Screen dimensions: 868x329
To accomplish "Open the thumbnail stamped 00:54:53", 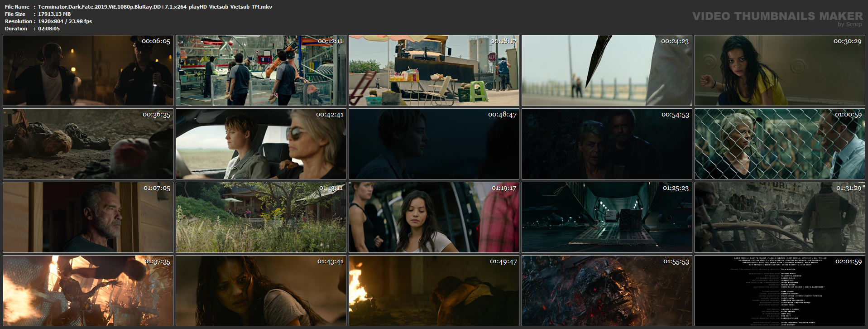I will tap(607, 144).
